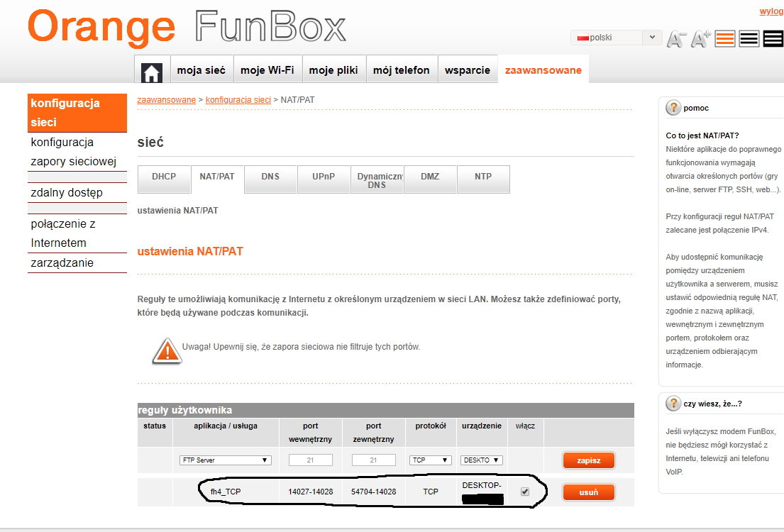Screen dimensions: 784x532
Task: Click the wyloguj link at top right
Action: [x=771, y=11]
